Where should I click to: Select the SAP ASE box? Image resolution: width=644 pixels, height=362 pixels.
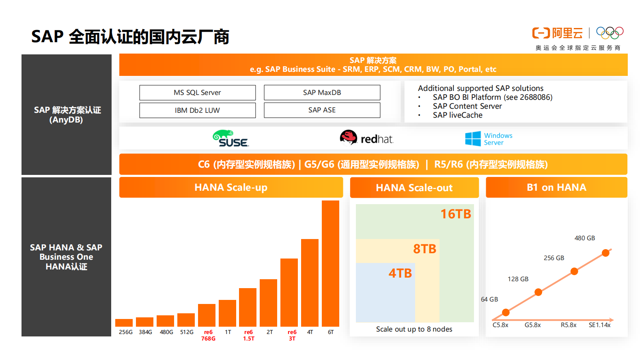322,110
